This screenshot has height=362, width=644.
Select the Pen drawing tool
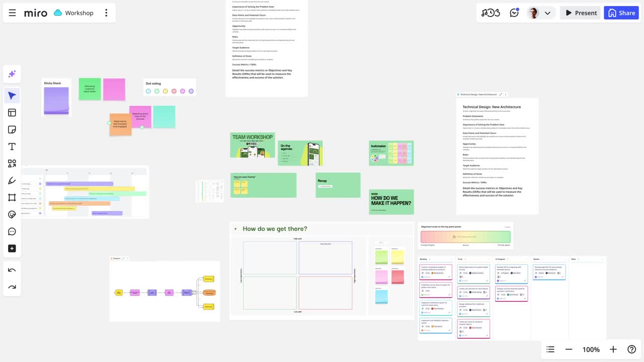coord(12,180)
